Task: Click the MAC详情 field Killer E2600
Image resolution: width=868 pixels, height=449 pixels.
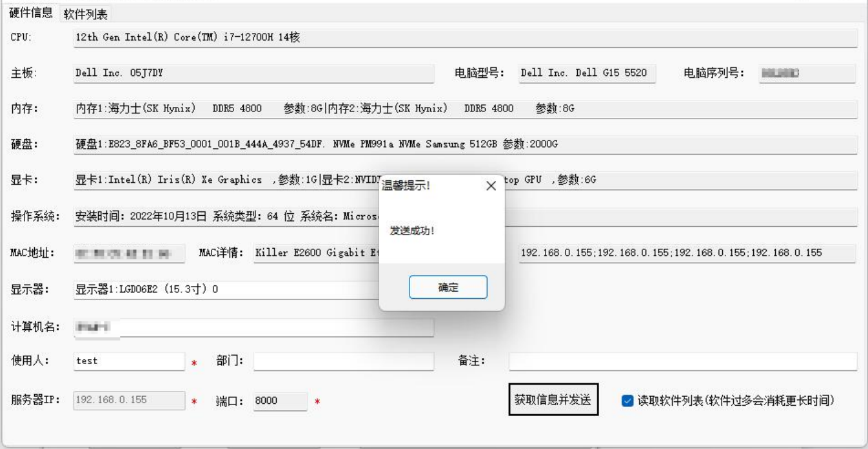Action: pyautogui.click(x=316, y=253)
